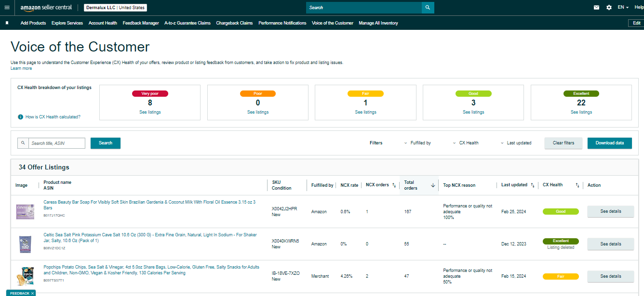Click the Very poor red badge
Screen dimensions: 644x296
point(150,94)
